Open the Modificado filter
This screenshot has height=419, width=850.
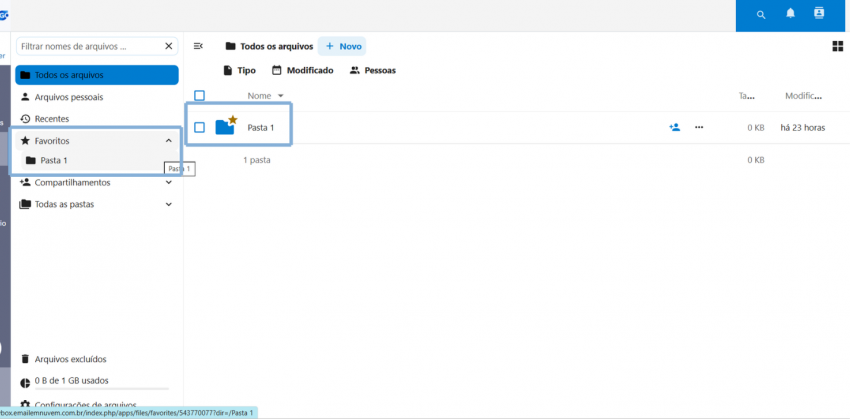coord(302,70)
